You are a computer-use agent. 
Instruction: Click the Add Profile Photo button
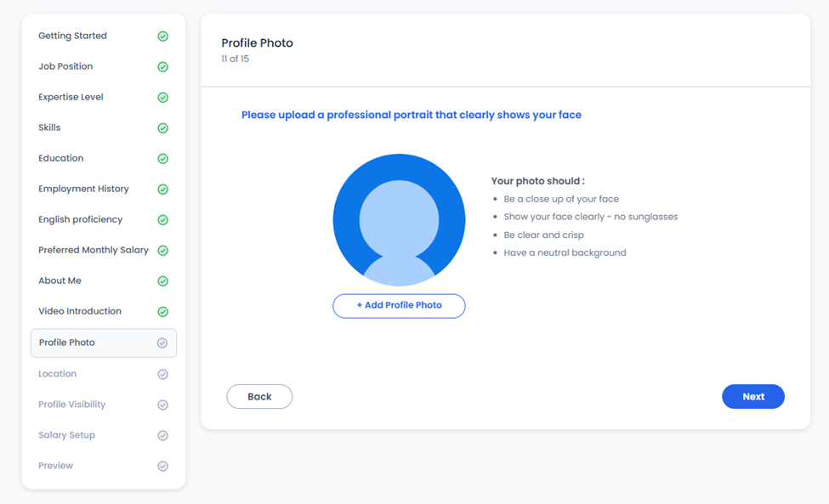[399, 306]
